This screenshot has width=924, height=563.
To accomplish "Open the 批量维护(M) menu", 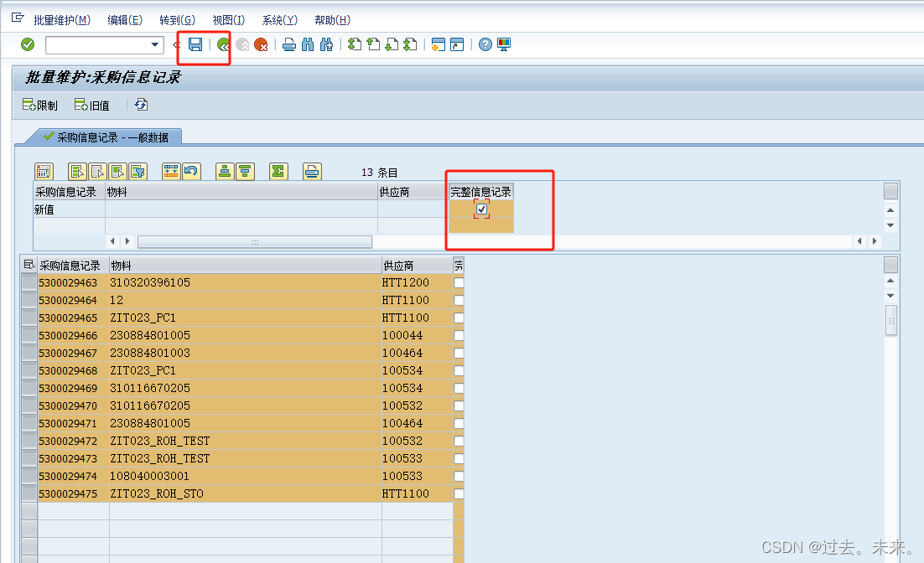I will click(62, 20).
